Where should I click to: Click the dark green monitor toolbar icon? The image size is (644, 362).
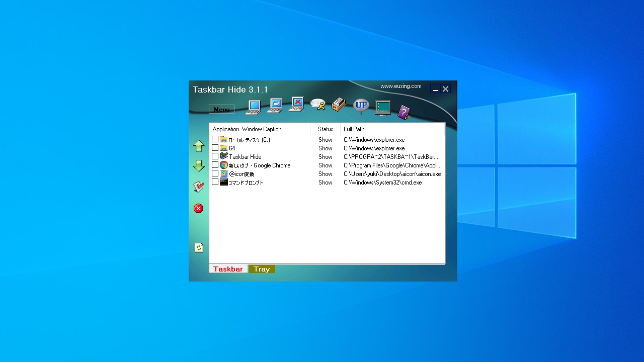[383, 108]
